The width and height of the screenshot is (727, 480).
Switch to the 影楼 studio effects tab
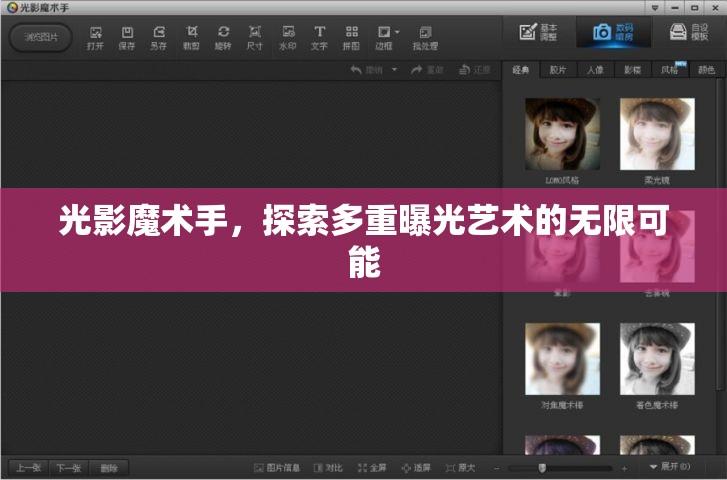[x=632, y=70]
